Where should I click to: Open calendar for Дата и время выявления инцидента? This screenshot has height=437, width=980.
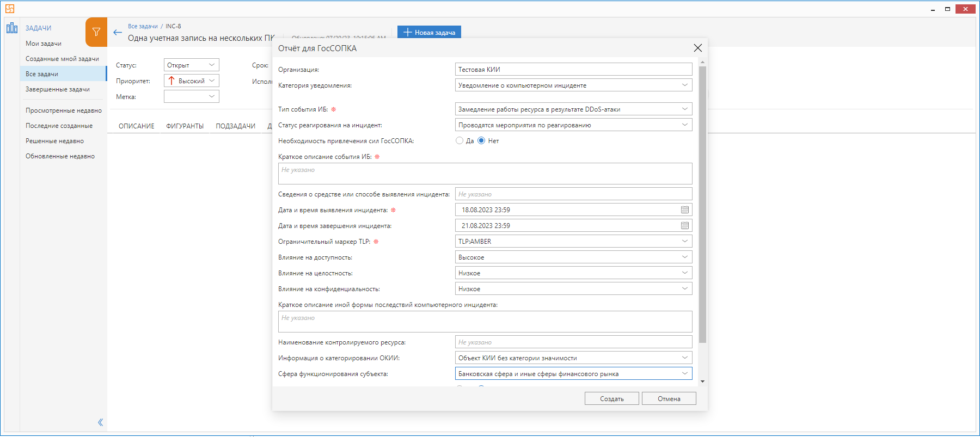[x=685, y=210]
